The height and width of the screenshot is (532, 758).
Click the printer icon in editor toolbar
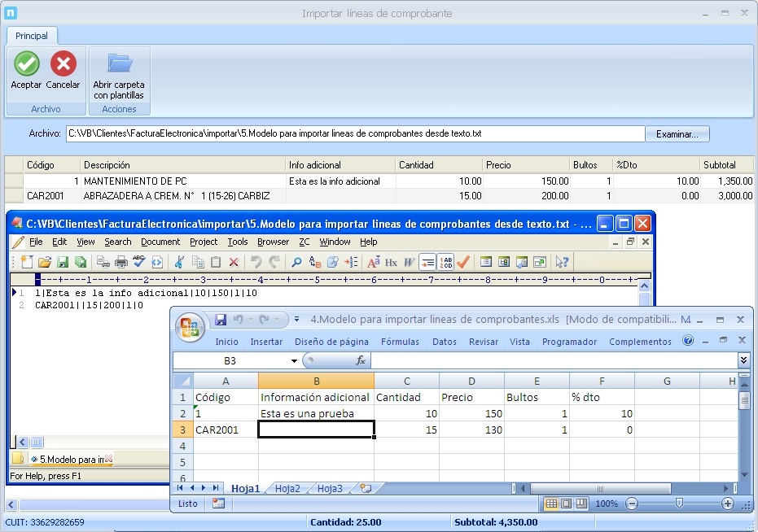pyautogui.click(x=121, y=262)
